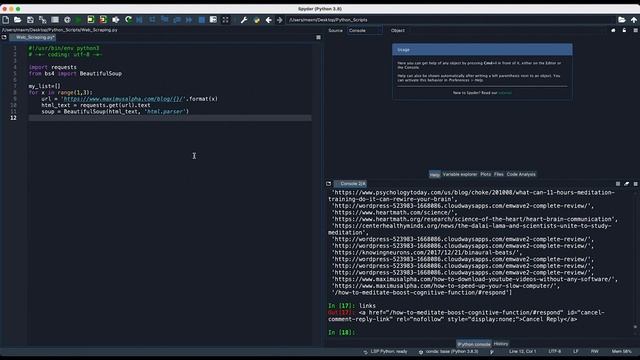Run the cell and advance to the next
The width and height of the screenshot is (640, 360).
tap(103, 20)
